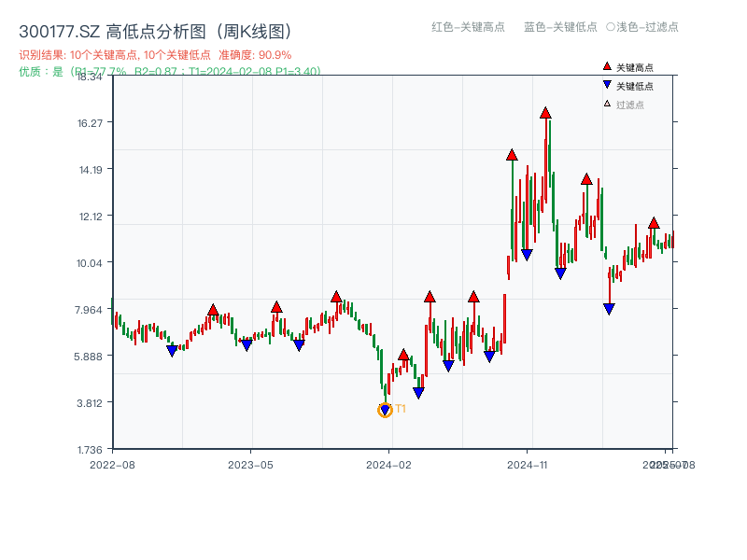Click the 蓝色-关键低点 header legend text
Screen dimensions: 747x560
pos(560,27)
